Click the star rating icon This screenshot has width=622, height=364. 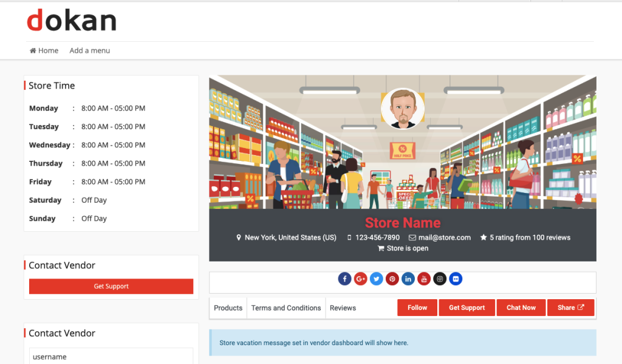pyautogui.click(x=483, y=238)
